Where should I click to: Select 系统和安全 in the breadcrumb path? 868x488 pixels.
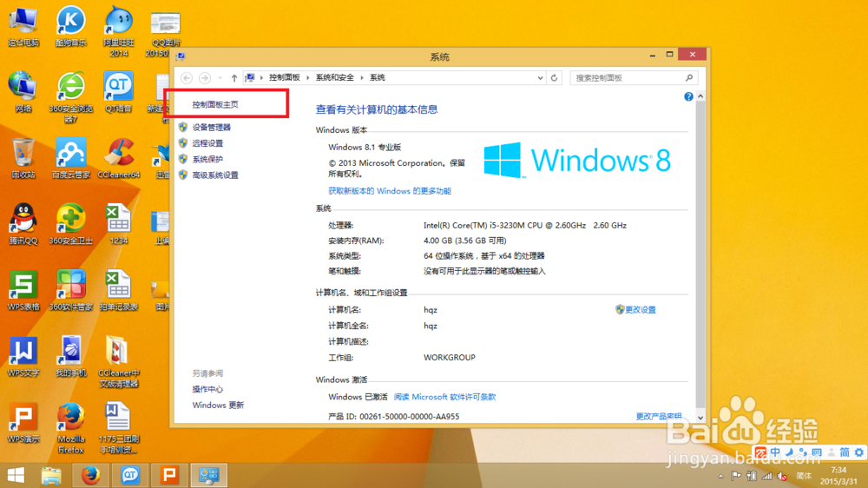pos(334,78)
